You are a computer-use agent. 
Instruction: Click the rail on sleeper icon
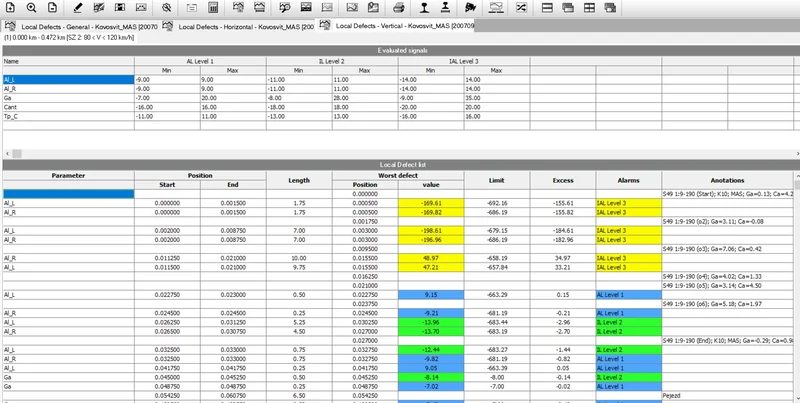tap(445, 8)
